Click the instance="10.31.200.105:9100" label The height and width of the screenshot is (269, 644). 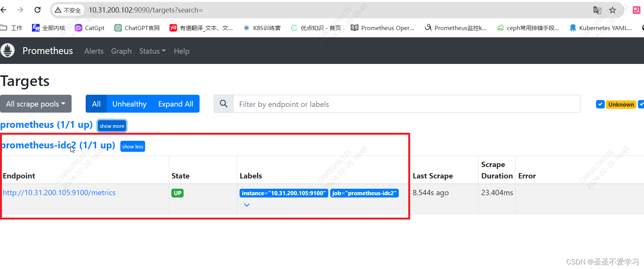[284, 193]
